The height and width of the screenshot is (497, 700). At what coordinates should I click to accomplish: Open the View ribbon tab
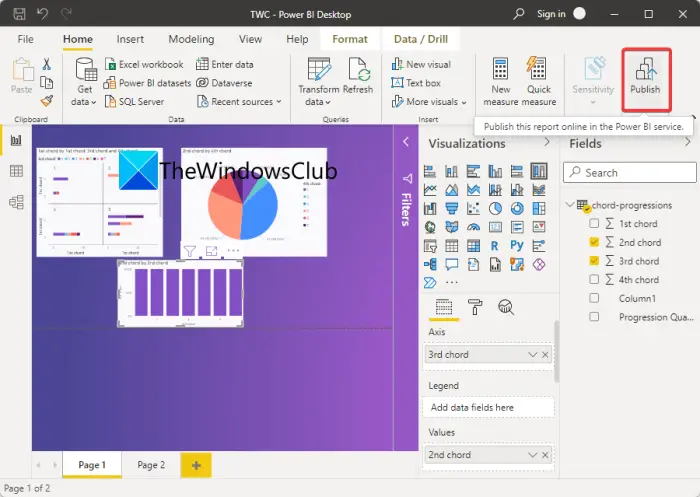pos(250,39)
